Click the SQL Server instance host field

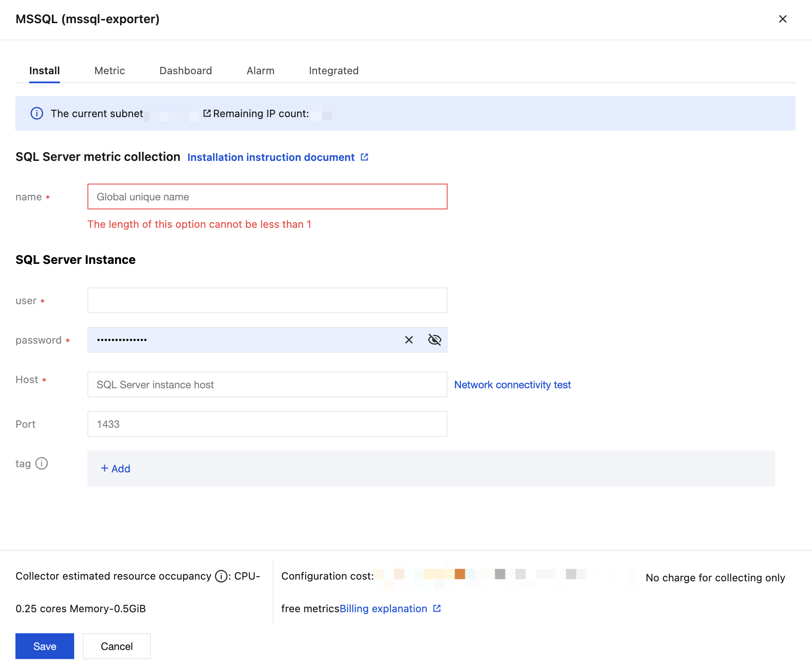point(267,385)
